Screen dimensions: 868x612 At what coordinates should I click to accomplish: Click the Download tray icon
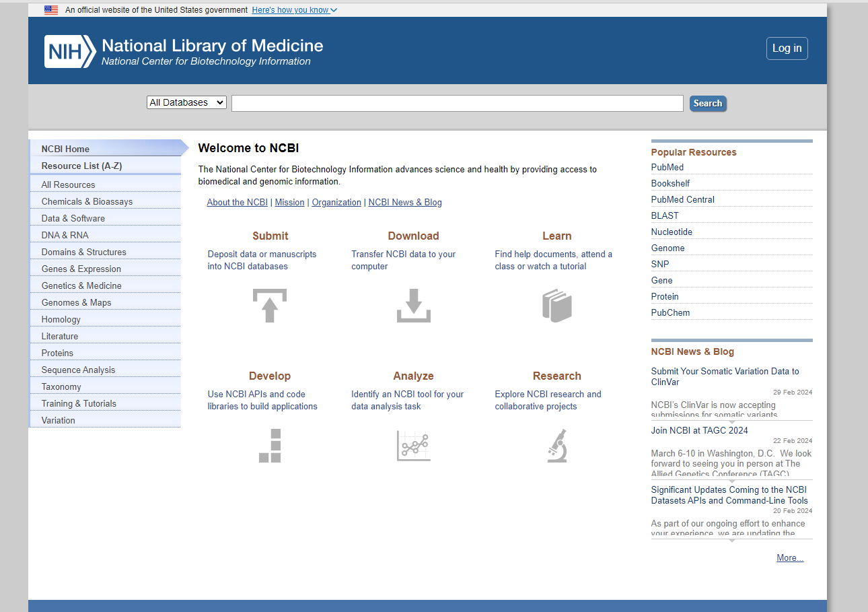(414, 306)
